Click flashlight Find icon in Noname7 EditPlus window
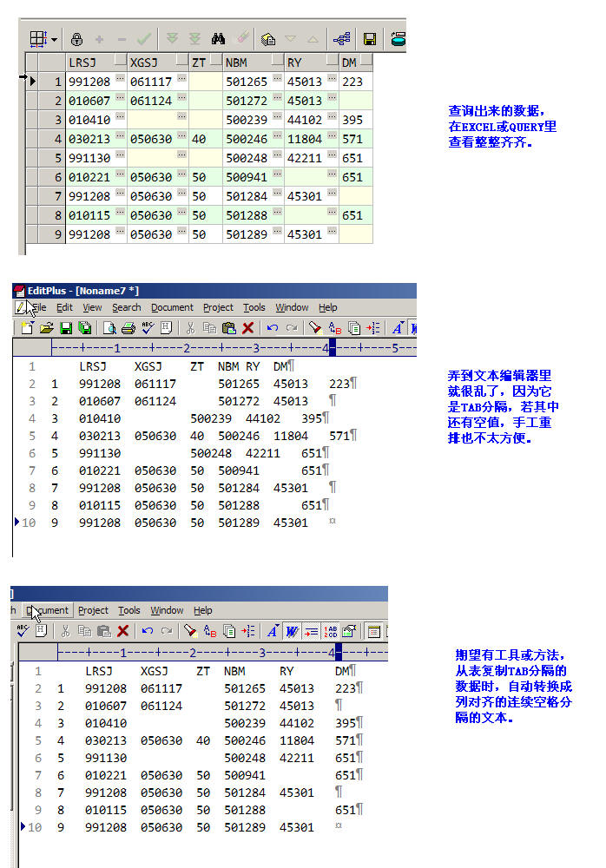 point(314,328)
